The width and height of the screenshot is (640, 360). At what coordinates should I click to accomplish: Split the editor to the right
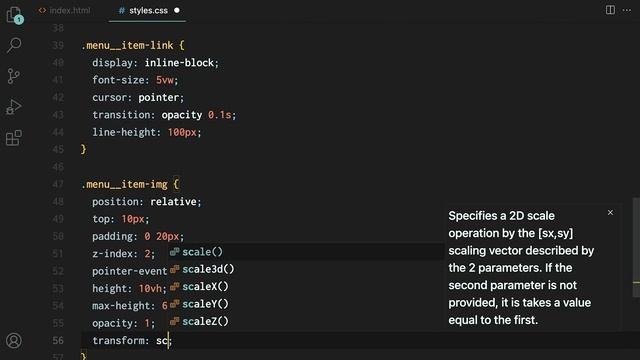(x=610, y=10)
